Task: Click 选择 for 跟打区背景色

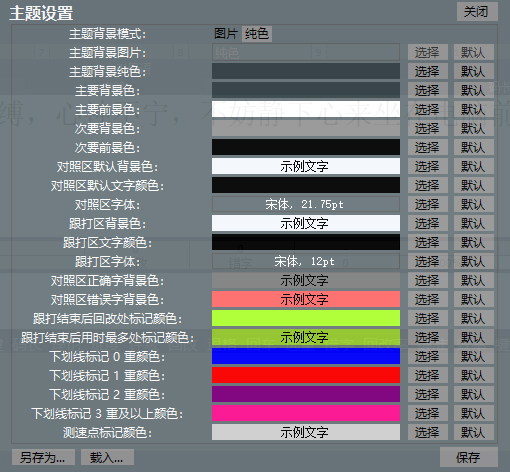Action: (428, 223)
